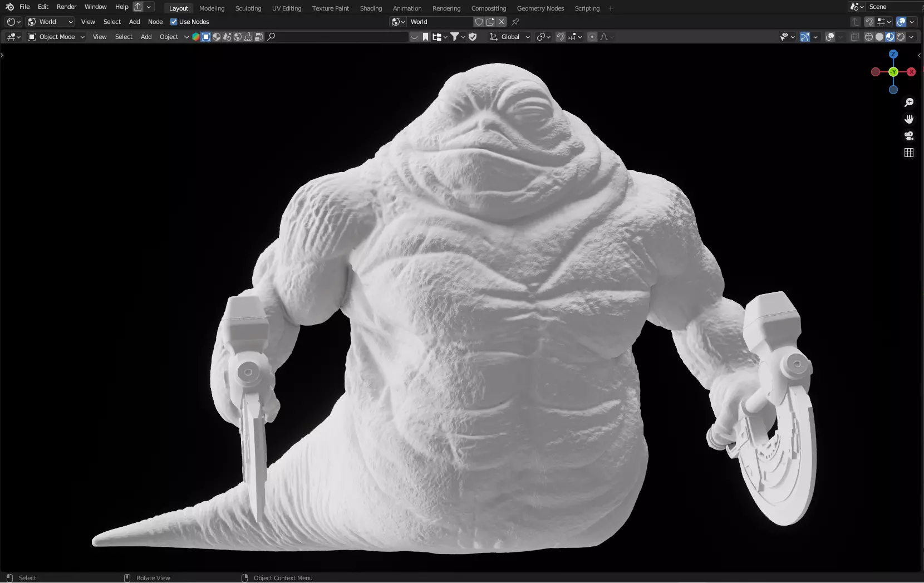The height and width of the screenshot is (583, 924).
Task: Click the Scene name field
Action: click(x=894, y=7)
